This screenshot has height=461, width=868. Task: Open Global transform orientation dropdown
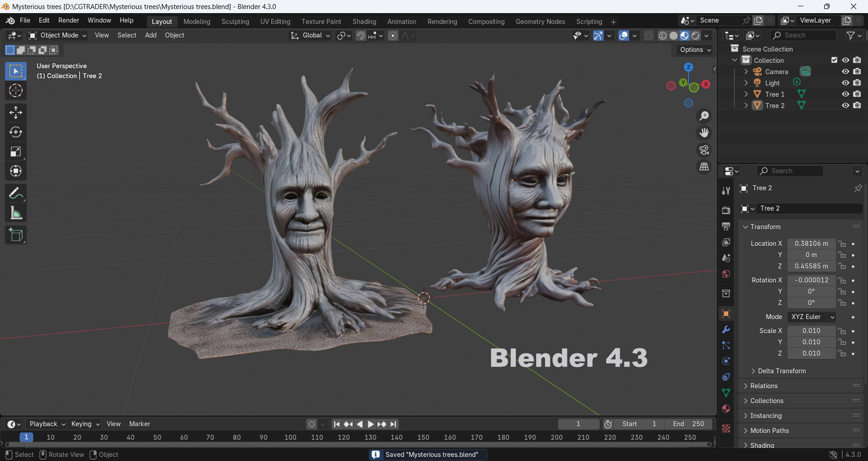click(x=311, y=35)
